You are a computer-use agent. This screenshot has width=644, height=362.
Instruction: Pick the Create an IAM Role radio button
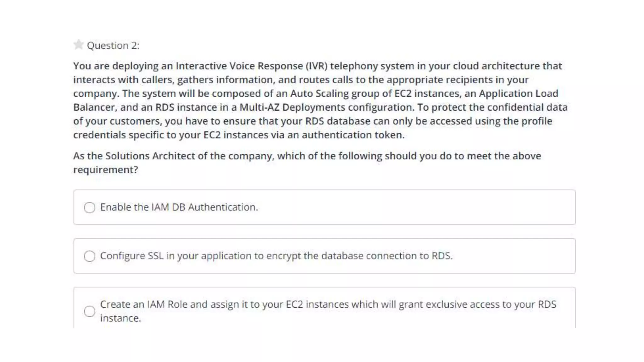[90, 311]
